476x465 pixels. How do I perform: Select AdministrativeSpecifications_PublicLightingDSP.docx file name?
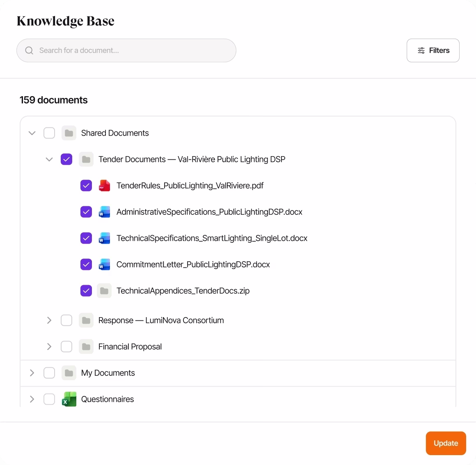click(209, 212)
